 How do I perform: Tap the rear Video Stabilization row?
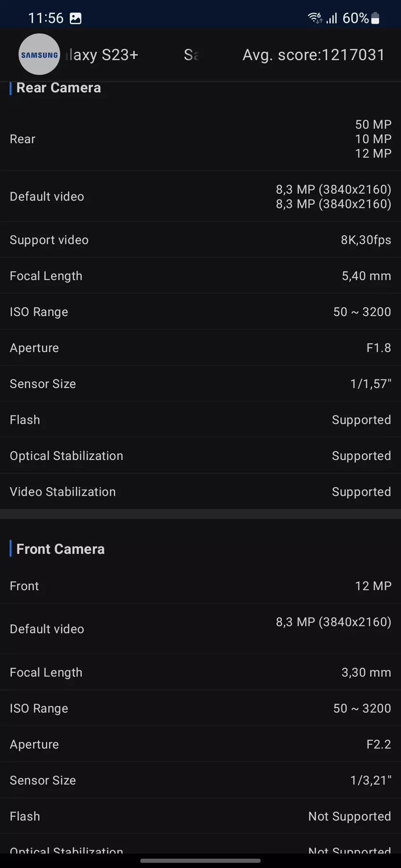[200, 492]
